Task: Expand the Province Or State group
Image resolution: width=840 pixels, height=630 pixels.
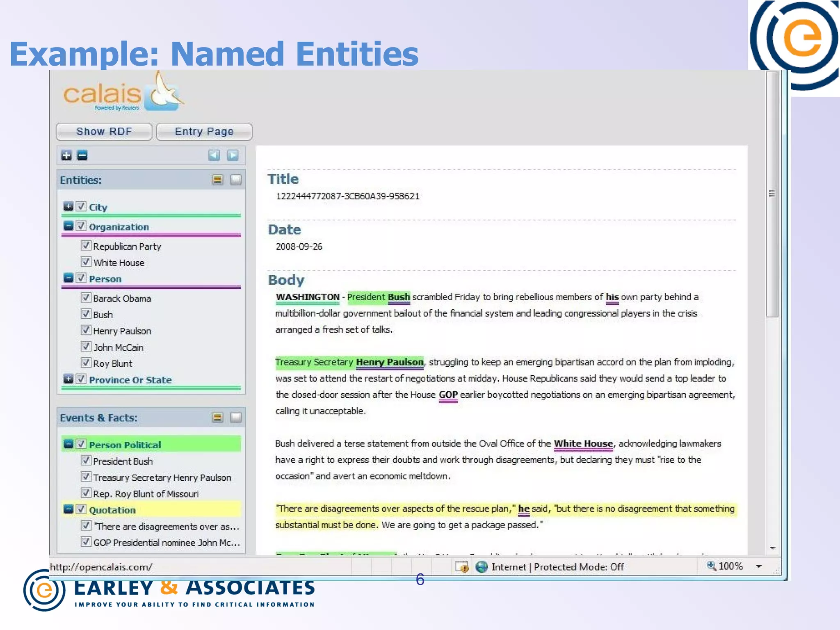Action: (68, 379)
